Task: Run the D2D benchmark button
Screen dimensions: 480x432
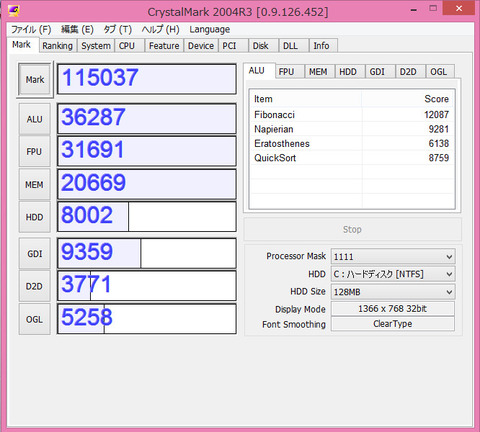Action: coord(35,286)
